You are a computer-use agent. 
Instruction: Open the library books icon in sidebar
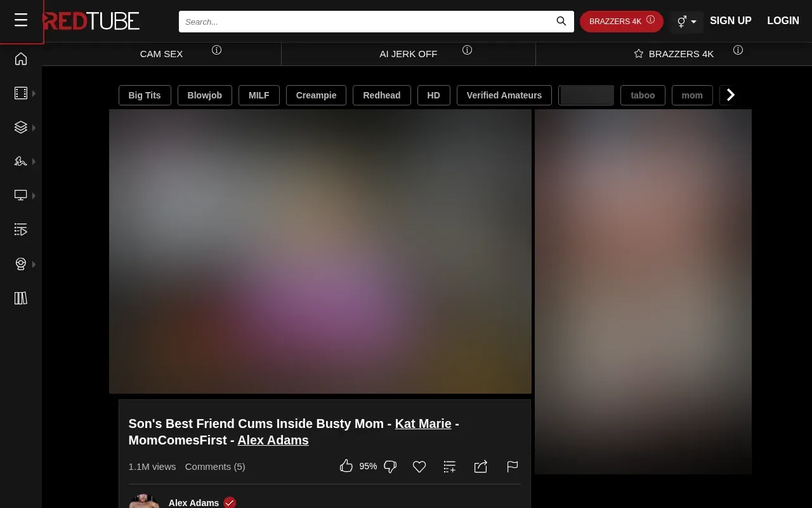(21, 298)
